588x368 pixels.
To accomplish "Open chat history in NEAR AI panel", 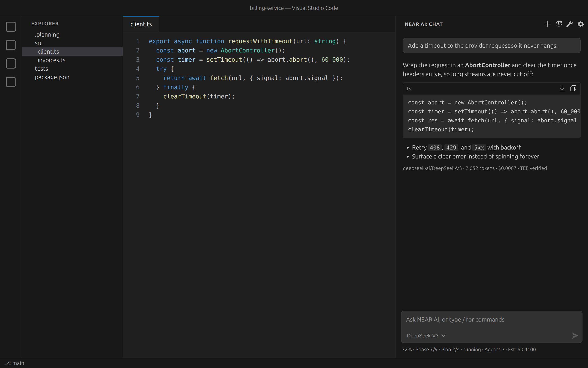I will tap(559, 24).
